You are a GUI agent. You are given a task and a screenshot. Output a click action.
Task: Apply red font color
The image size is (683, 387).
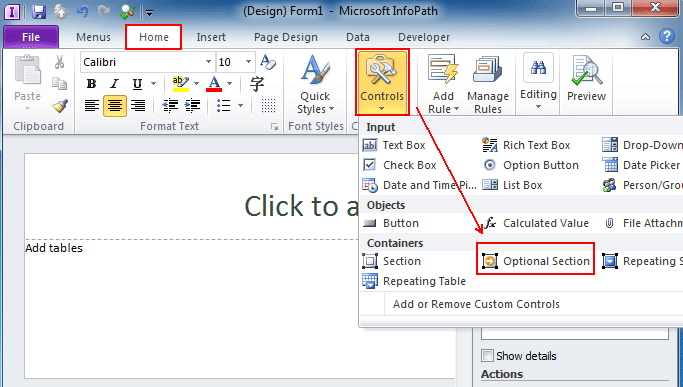(214, 83)
